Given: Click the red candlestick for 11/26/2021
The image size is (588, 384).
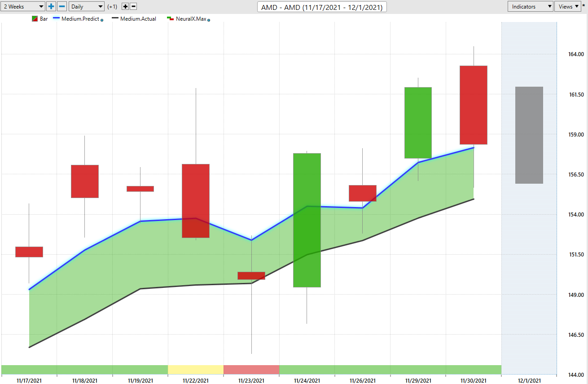Looking at the screenshot, I should pos(363,193).
